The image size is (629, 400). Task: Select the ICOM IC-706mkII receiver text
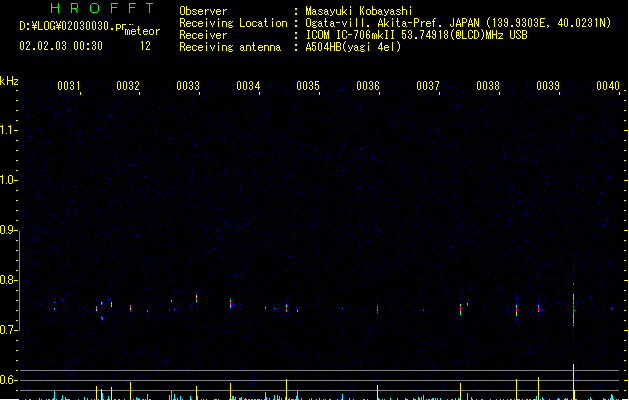(x=416, y=35)
